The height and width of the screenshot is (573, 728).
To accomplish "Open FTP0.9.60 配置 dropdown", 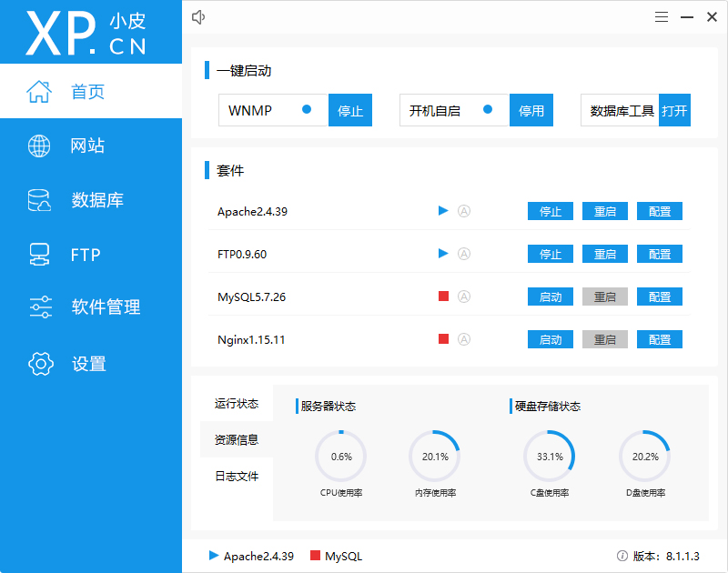I will pos(659,254).
